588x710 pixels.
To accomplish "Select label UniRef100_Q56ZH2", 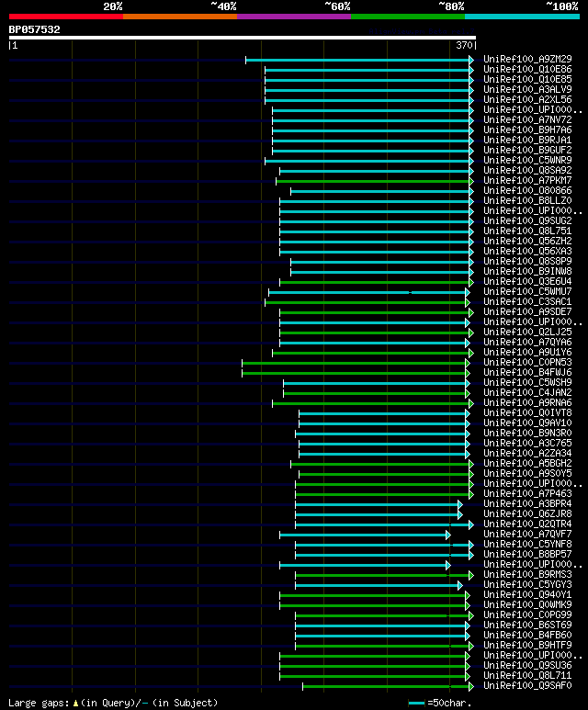I will (527, 241).
